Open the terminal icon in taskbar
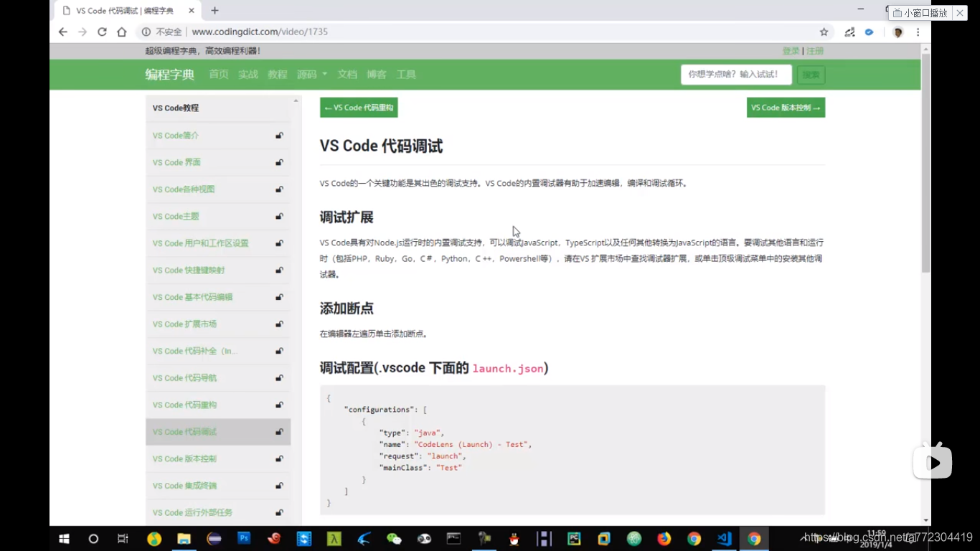Viewport: 980px width, 551px height. point(453,538)
